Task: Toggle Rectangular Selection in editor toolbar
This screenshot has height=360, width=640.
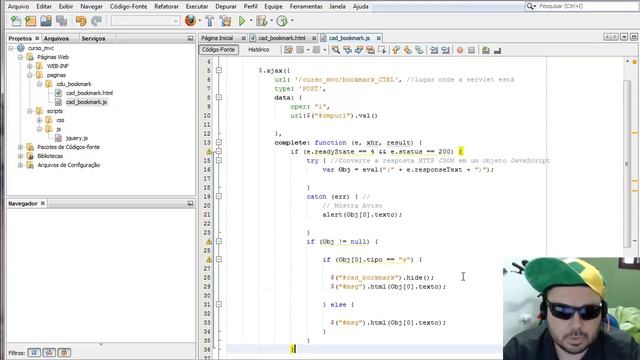Action: click(382, 50)
